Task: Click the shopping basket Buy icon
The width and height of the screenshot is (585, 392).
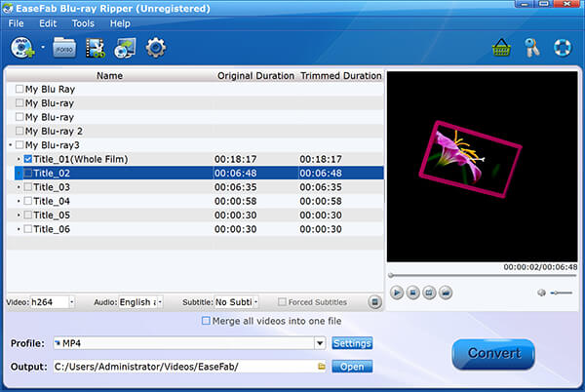Action: point(501,48)
